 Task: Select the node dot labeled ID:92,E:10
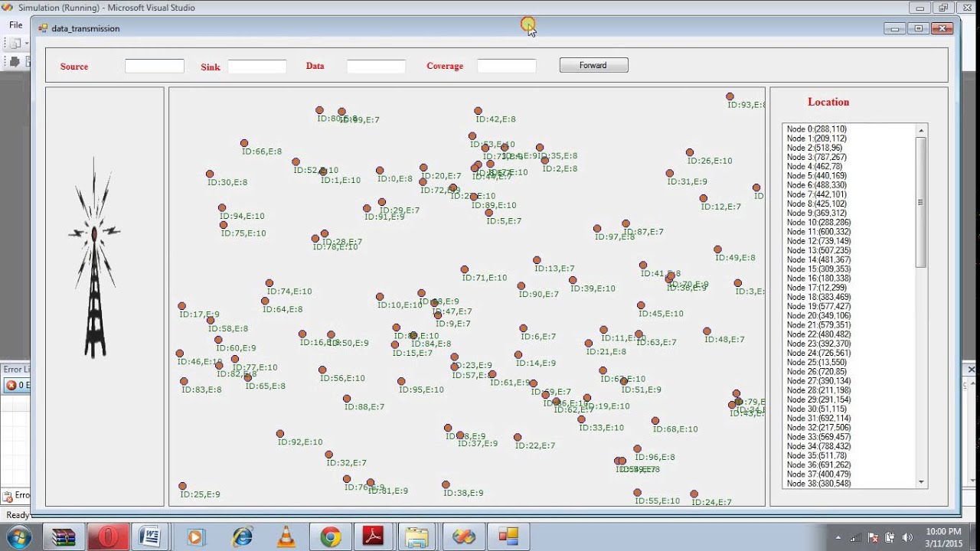tap(280, 434)
